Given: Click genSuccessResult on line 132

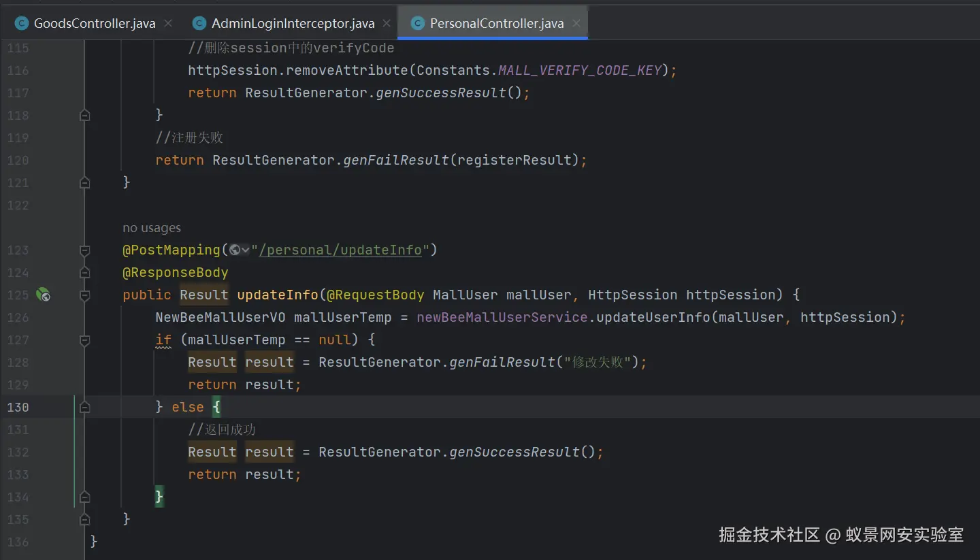Looking at the screenshot, I should click(x=514, y=452).
